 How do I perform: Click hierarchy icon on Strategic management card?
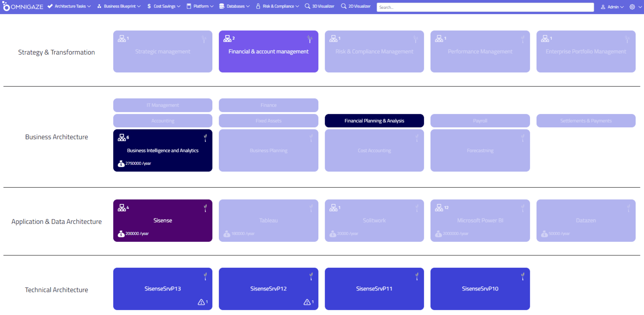(x=122, y=39)
